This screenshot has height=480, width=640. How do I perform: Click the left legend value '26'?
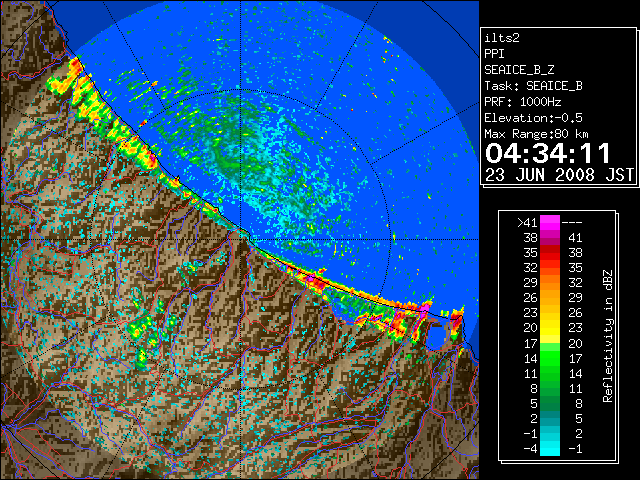click(x=530, y=298)
